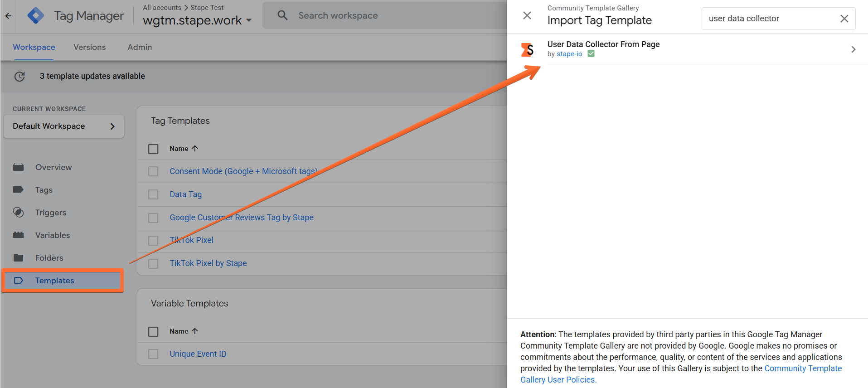Check the Unique Event ID checkbox
Image resolution: width=868 pixels, height=388 pixels.
pos(153,354)
